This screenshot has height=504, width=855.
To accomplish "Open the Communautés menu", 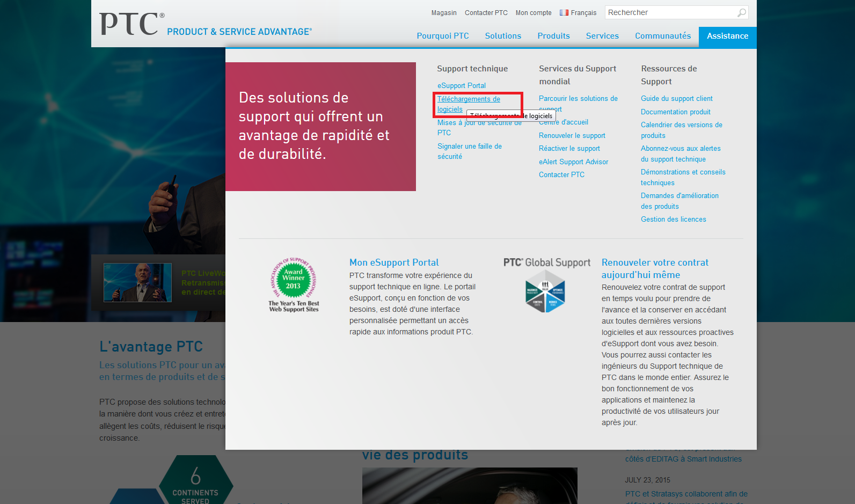I will point(663,36).
